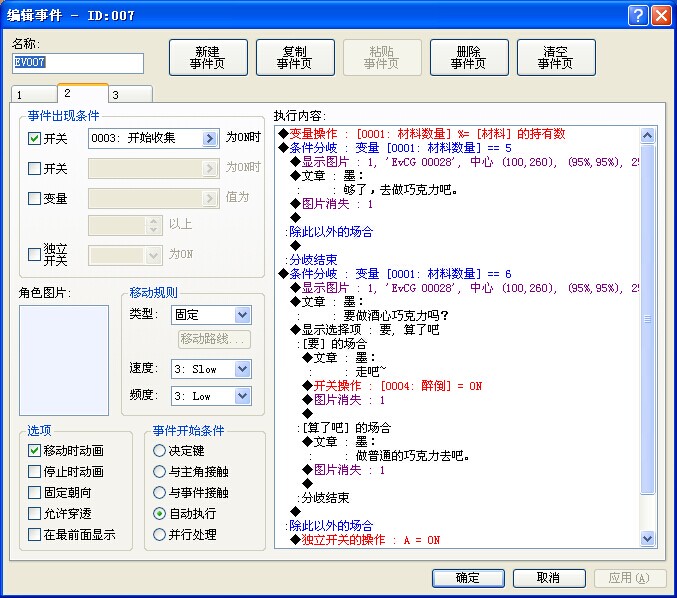Open 频度 dropdown showing 3: Low
Image resolution: width=677 pixels, height=598 pixels.
coord(211,396)
